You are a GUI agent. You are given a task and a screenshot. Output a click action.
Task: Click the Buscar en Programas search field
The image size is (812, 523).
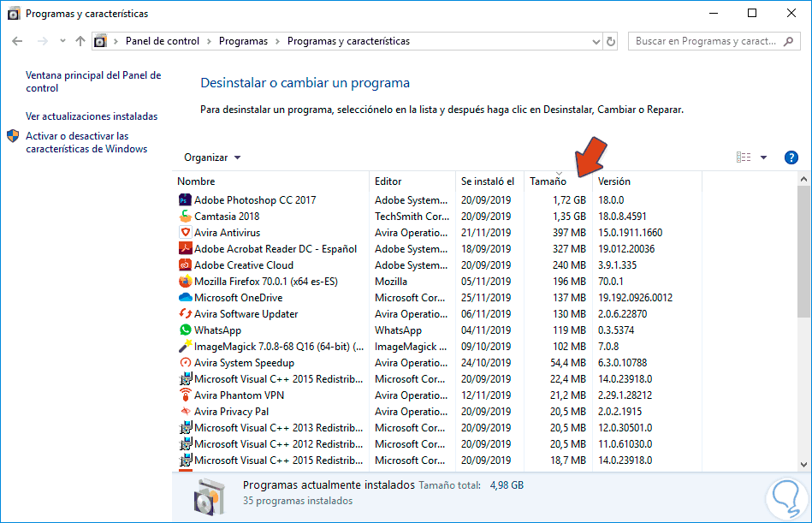coord(714,41)
